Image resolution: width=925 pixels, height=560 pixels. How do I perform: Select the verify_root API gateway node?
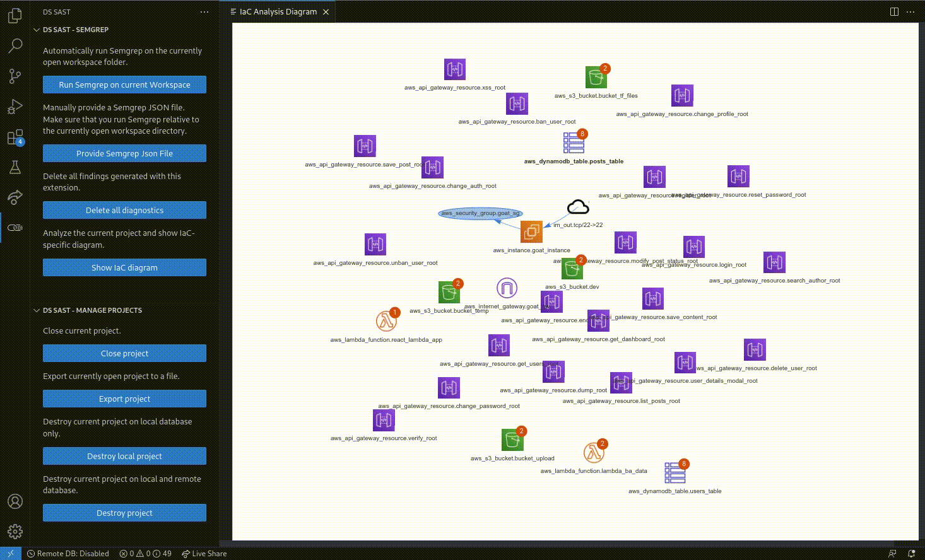point(384,420)
